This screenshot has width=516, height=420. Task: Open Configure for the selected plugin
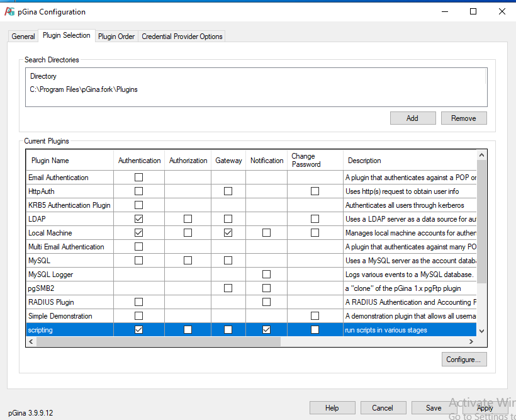point(464,360)
